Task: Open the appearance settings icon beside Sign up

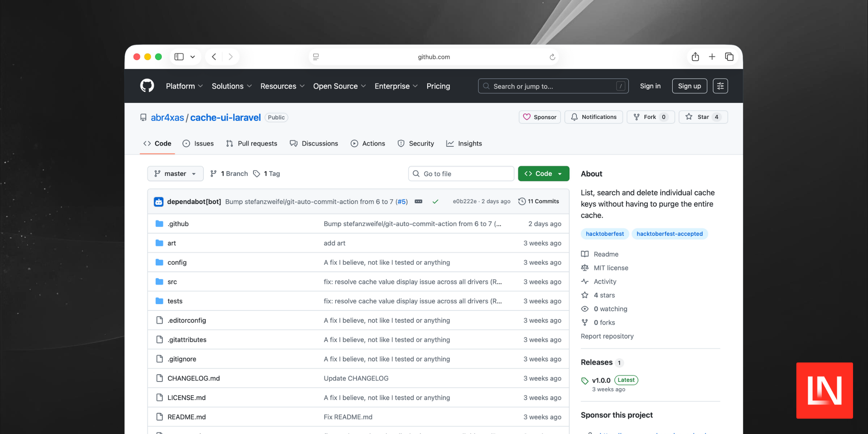Action: pos(720,86)
